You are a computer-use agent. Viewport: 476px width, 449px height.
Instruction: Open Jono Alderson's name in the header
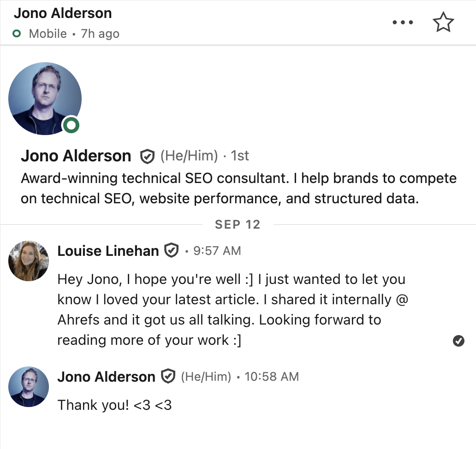(63, 13)
